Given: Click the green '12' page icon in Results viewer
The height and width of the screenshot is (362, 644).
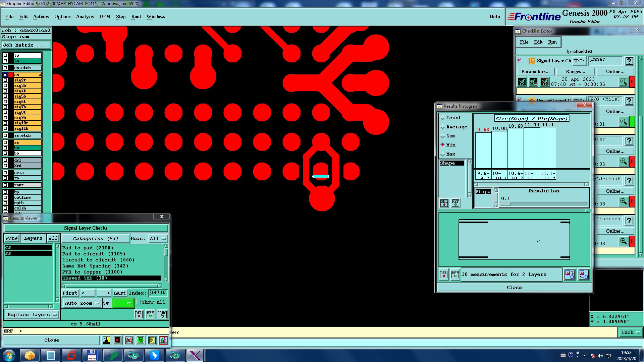Looking at the screenshot, I should click(x=141, y=340).
